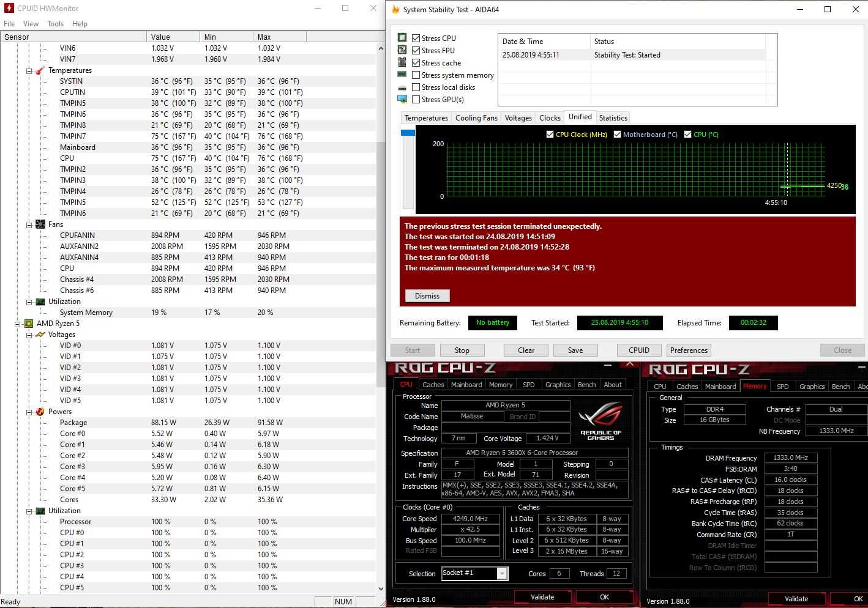Uncheck the Stress FPU checkbox

pos(416,51)
